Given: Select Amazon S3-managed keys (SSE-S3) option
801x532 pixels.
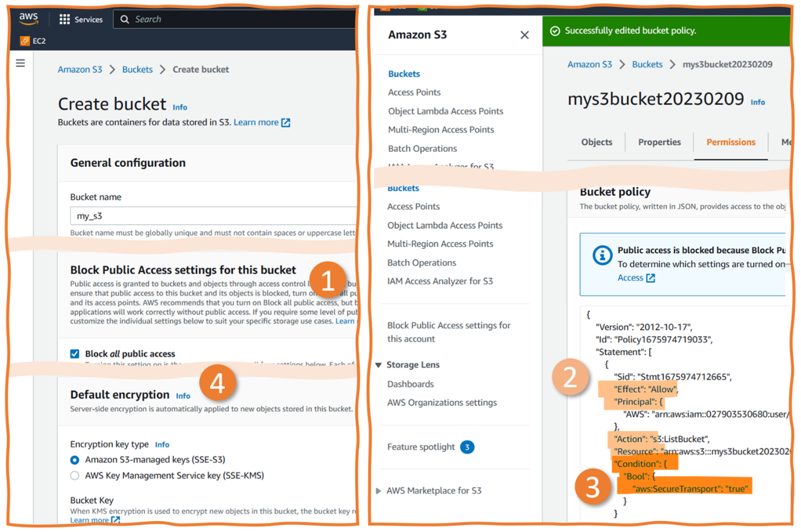Looking at the screenshot, I should click(x=75, y=460).
